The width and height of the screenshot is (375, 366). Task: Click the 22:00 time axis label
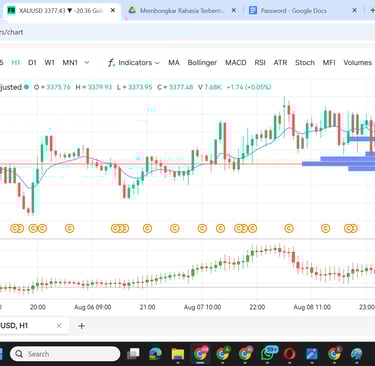click(257, 307)
